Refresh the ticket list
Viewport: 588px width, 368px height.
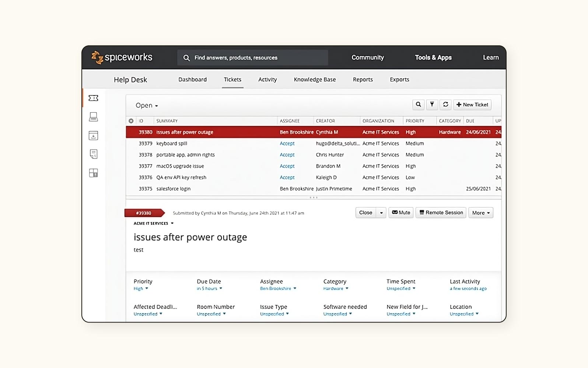click(445, 105)
